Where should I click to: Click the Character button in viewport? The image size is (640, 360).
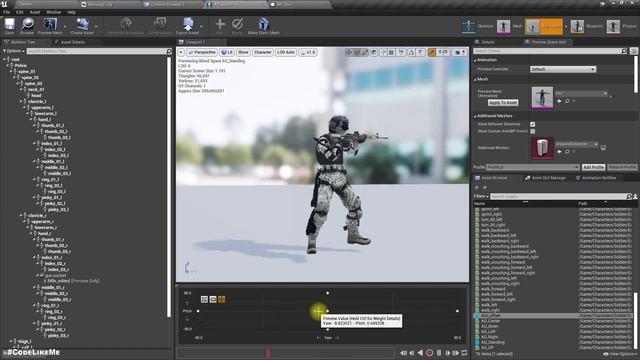point(262,52)
